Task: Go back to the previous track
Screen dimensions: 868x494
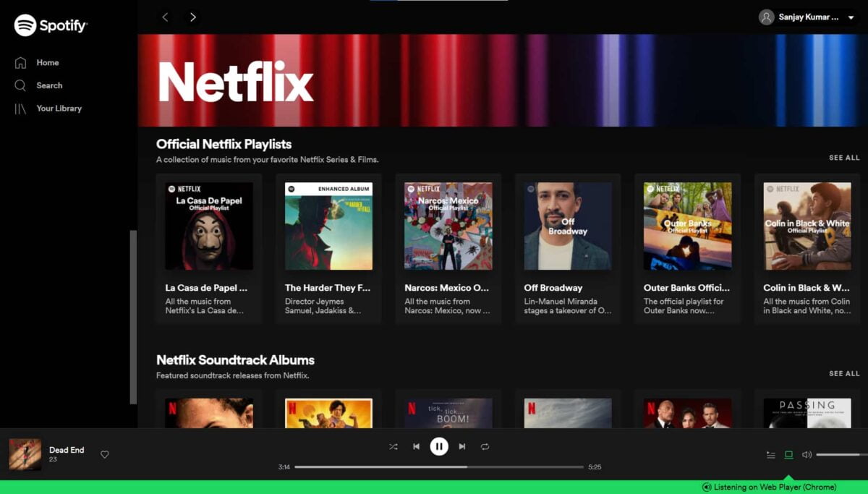Action: 416,446
